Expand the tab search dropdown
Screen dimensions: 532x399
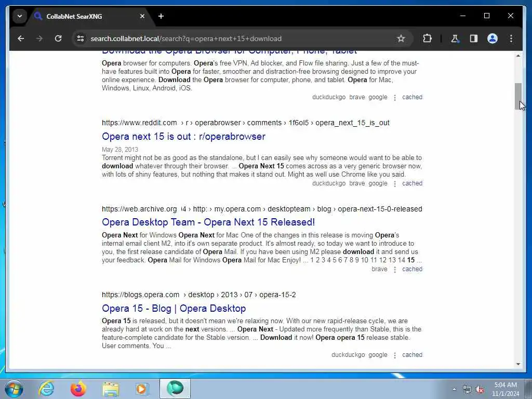[20, 16]
